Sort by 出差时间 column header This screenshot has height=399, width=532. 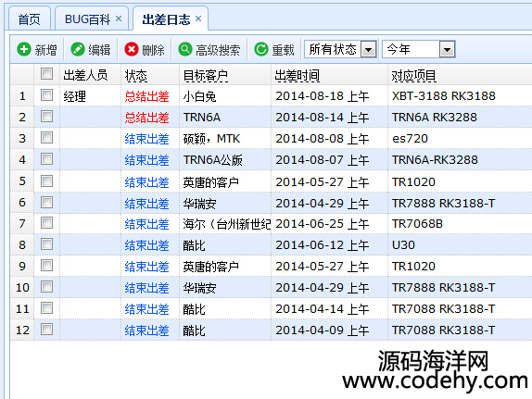coord(297,76)
